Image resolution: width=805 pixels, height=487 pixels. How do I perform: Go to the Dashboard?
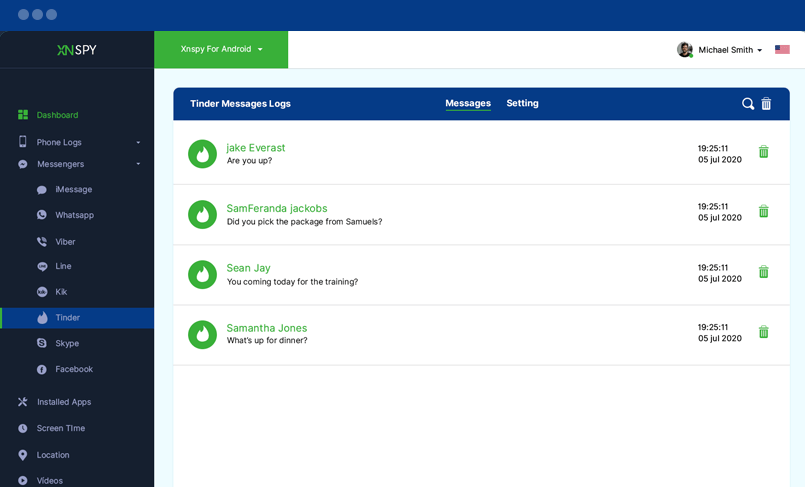pos(57,115)
